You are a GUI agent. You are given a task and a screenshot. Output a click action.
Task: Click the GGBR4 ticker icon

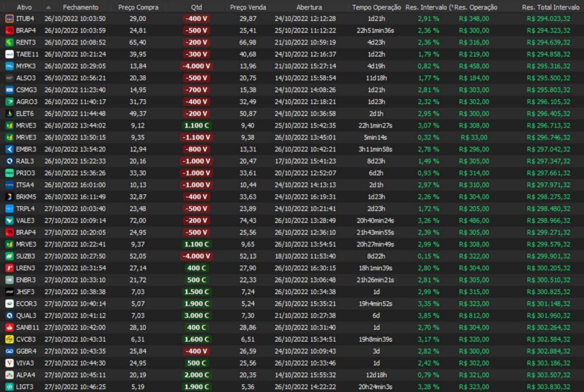[9, 351]
